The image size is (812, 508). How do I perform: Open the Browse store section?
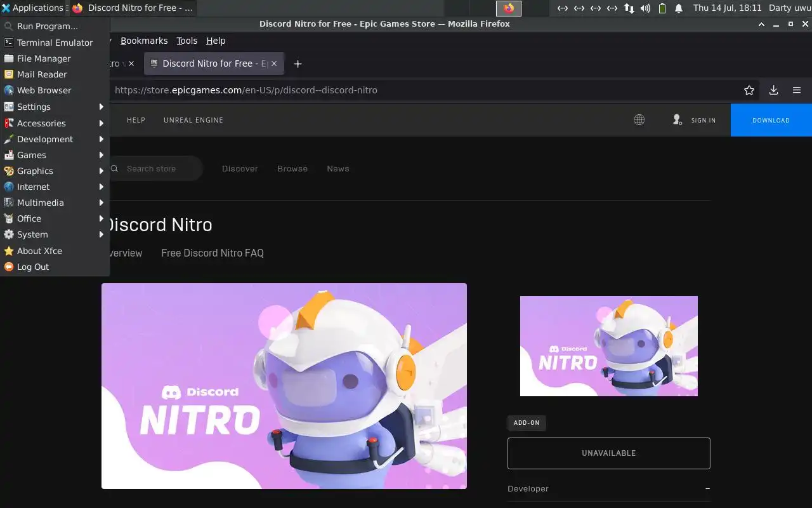[292, 168]
